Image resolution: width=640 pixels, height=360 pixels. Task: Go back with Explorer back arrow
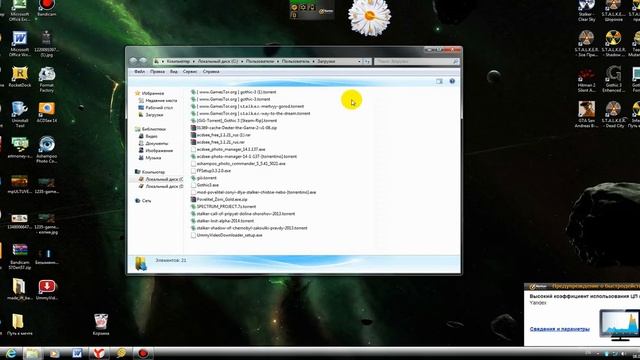tap(133, 61)
